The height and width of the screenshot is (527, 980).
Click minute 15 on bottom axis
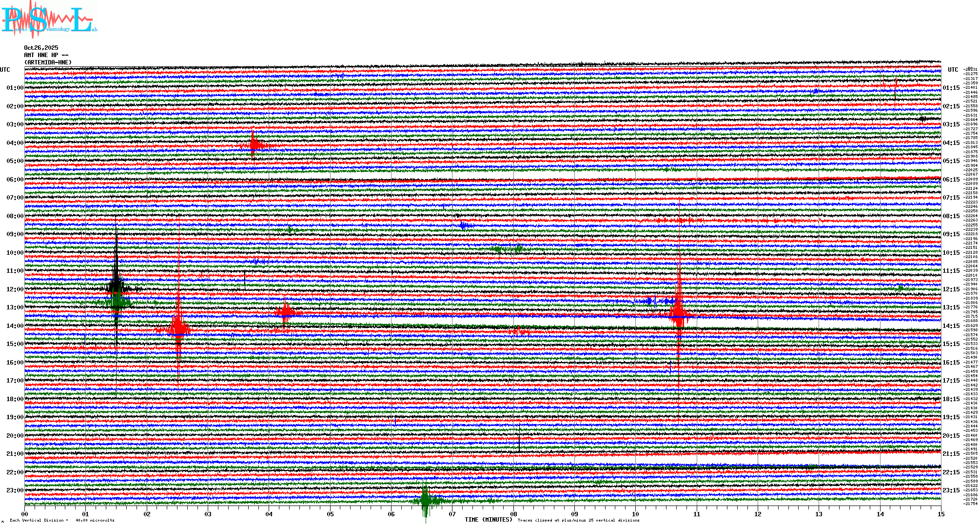tap(941, 514)
